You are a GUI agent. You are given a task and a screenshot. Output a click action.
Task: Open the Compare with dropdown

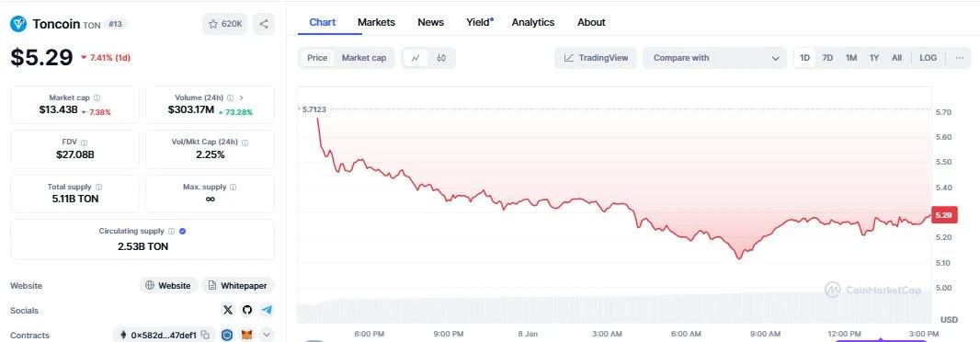[715, 58]
